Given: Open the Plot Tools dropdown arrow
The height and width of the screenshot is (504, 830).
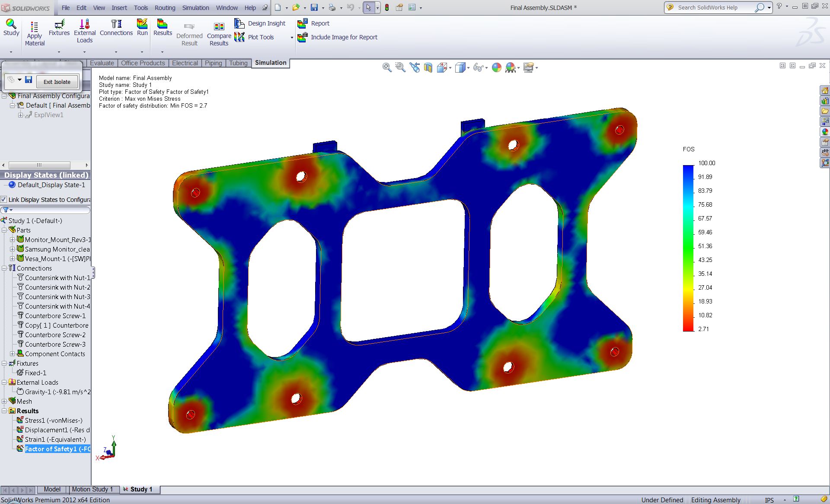Looking at the screenshot, I should 292,38.
